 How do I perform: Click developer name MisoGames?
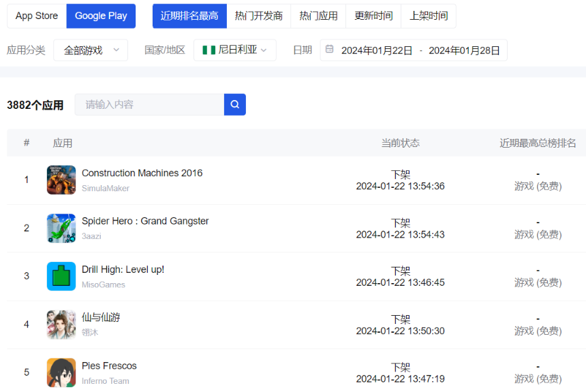104,284
